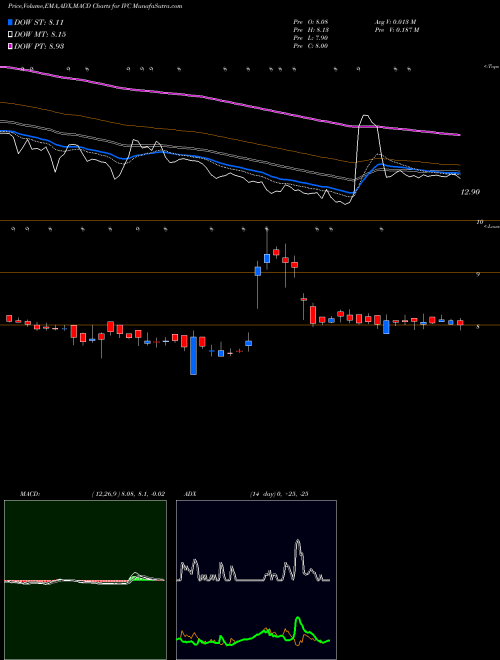This screenshot has height=660, width=500.
Task: Select the chart title mentioning MunafaSutra.com
Action: click(95, 6)
